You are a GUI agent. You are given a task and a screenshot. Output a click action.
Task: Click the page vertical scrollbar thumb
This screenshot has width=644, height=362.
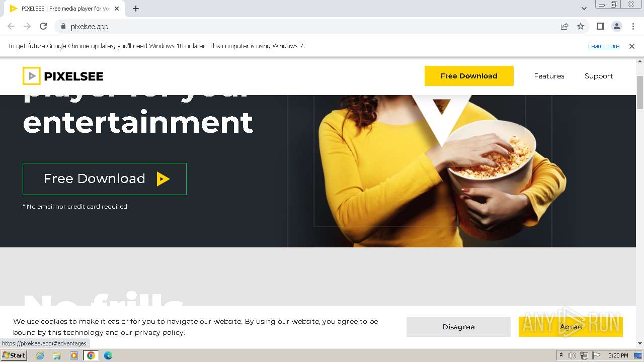[640, 92]
